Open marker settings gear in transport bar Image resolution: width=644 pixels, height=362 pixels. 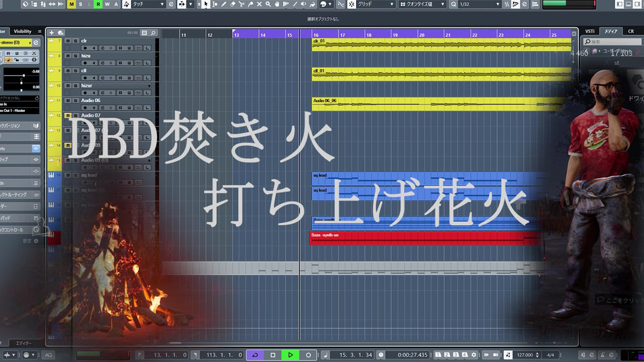[474, 355]
